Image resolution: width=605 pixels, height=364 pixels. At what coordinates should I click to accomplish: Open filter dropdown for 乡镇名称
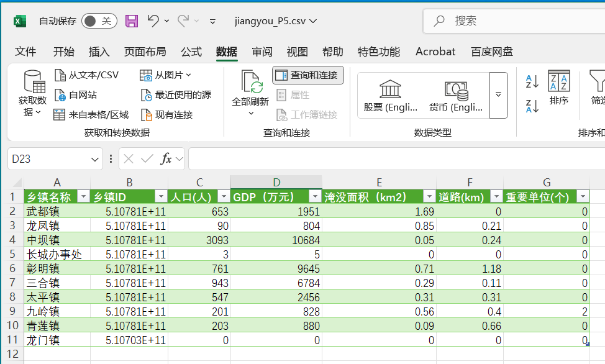83,196
